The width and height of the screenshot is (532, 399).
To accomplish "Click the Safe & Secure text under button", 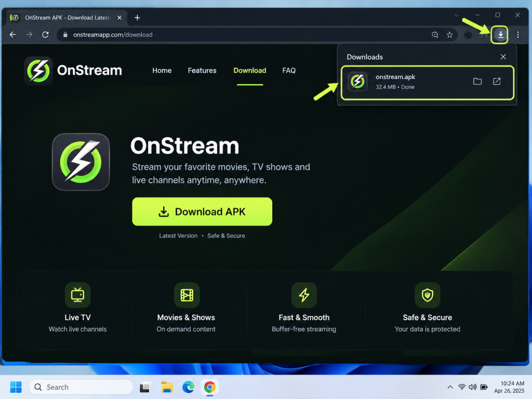I will [226, 236].
